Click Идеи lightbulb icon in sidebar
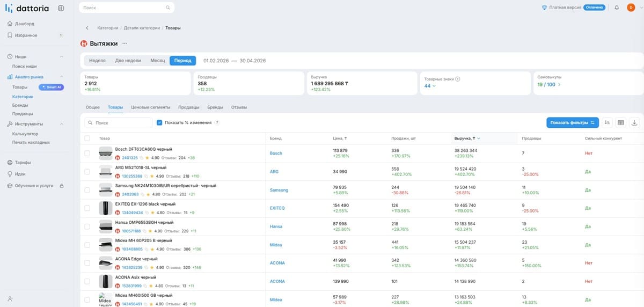This screenshot has height=307, width=644. (x=10, y=174)
